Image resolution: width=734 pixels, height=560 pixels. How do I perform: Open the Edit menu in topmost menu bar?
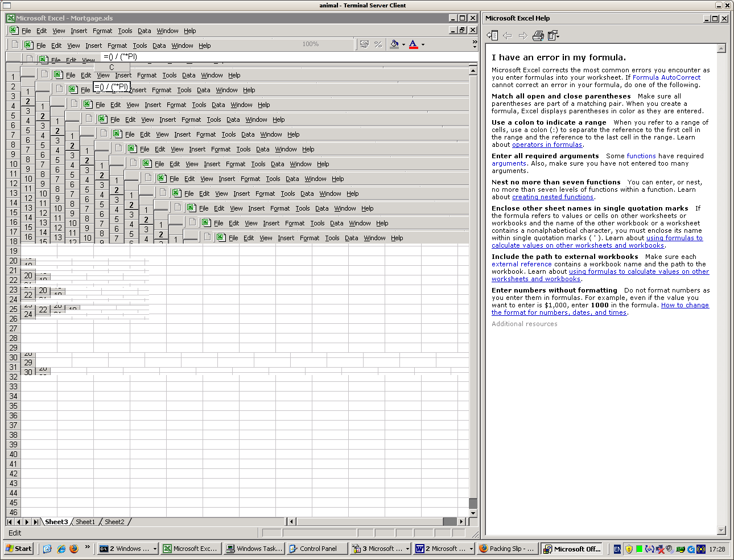(42, 31)
